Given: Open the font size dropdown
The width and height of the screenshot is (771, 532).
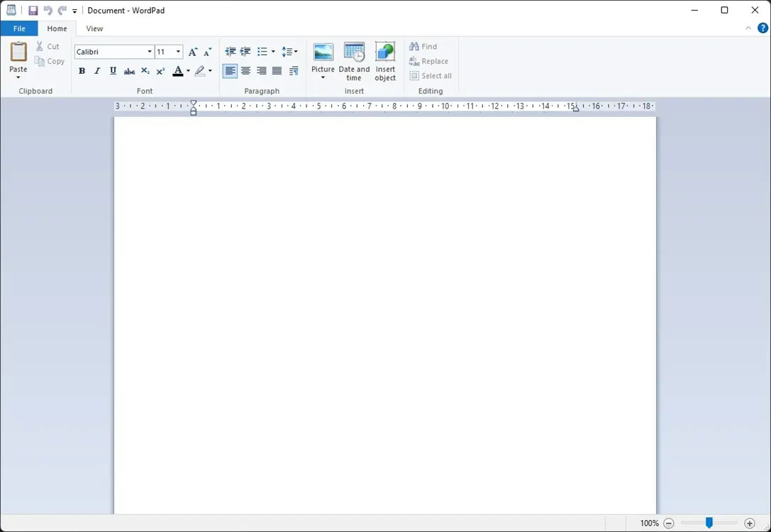Looking at the screenshot, I should coord(176,51).
